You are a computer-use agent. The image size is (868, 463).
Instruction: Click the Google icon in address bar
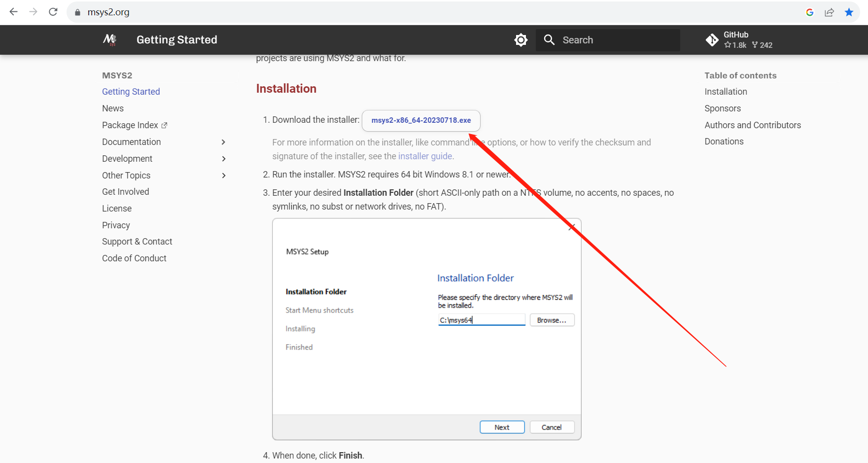tap(809, 12)
